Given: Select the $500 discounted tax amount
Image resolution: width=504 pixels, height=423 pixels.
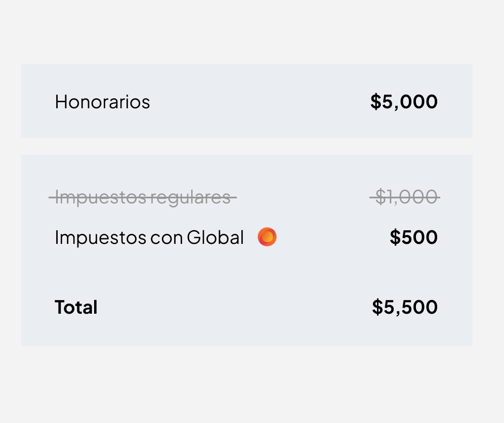Looking at the screenshot, I should (x=413, y=237).
